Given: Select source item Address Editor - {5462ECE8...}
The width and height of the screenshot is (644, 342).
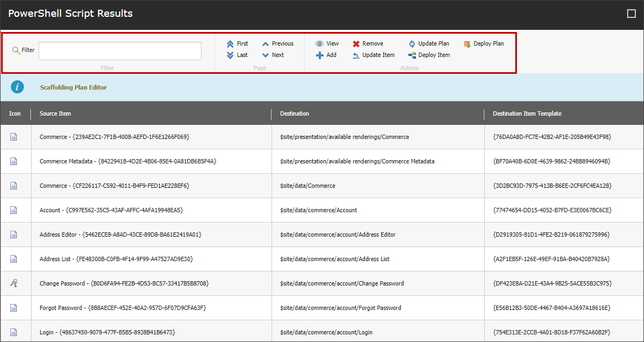Looking at the screenshot, I should (121, 235).
